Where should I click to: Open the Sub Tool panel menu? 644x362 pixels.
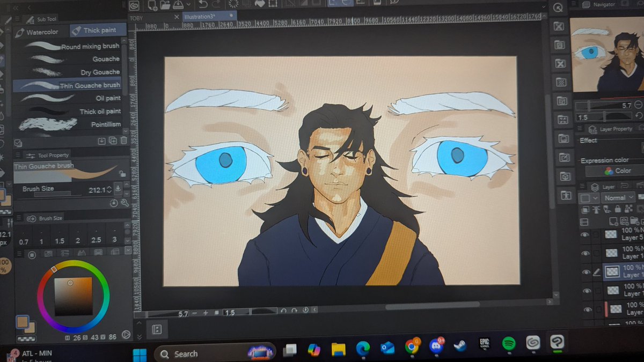tap(18, 19)
